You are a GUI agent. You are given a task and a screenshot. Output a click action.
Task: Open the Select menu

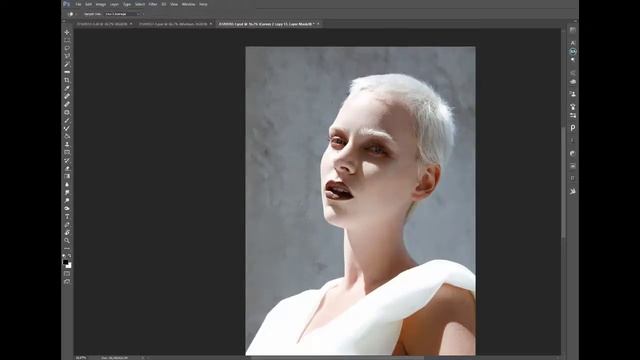click(x=140, y=4)
